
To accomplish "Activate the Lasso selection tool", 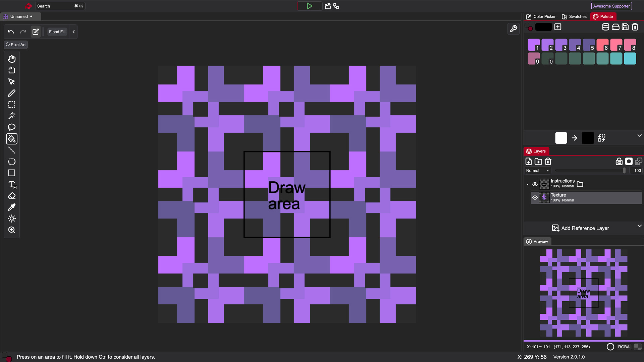I will click(x=12, y=127).
